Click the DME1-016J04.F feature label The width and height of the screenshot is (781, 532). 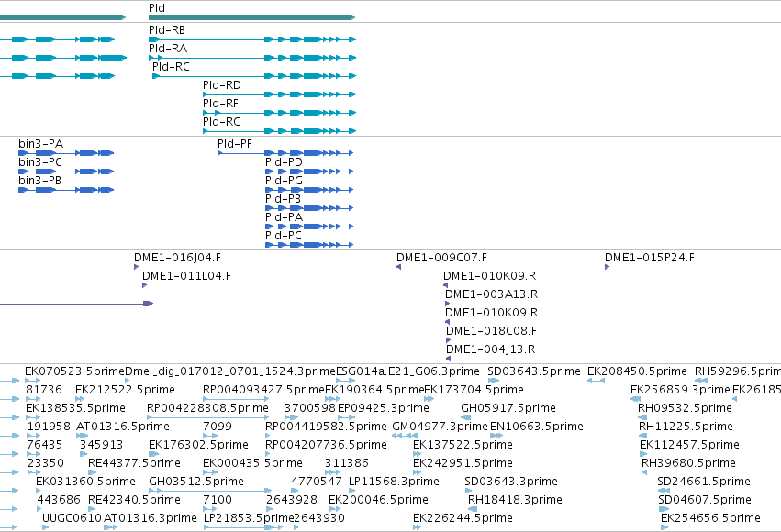(x=177, y=258)
